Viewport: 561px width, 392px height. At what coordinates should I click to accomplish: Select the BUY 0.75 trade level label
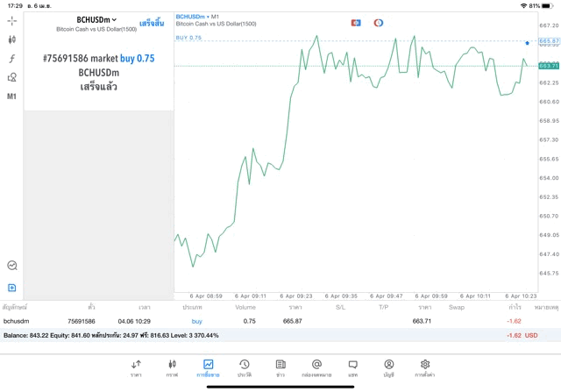(188, 38)
